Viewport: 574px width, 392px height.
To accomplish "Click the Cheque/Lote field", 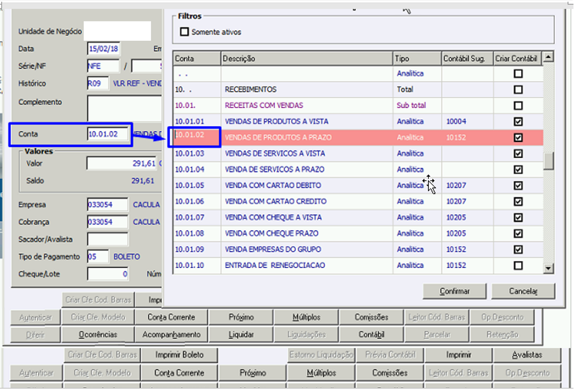I will click(107, 274).
